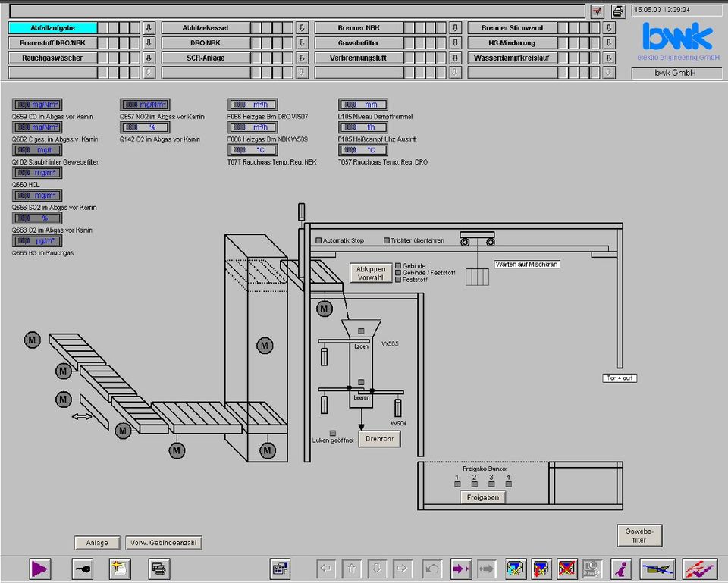
Task: Expand the Abfallaufgabe down arrow
Action: (x=149, y=28)
